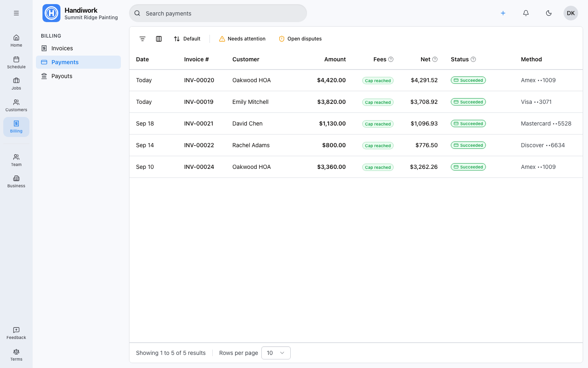Open the Team section

[x=16, y=160]
